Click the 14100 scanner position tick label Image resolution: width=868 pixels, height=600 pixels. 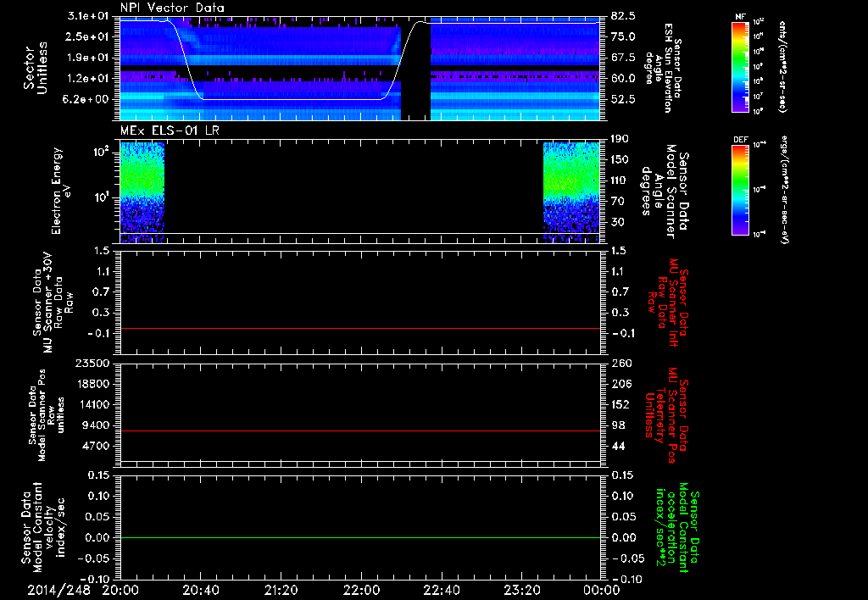tap(92, 404)
